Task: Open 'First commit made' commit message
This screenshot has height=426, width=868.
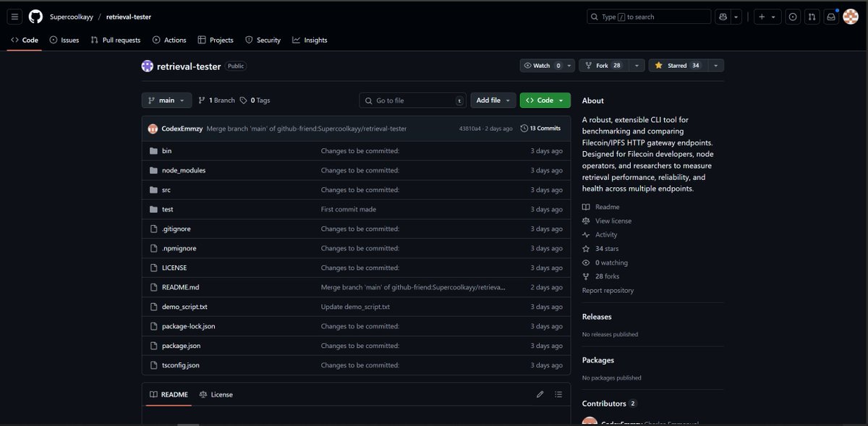Action: click(x=349, y=210)
